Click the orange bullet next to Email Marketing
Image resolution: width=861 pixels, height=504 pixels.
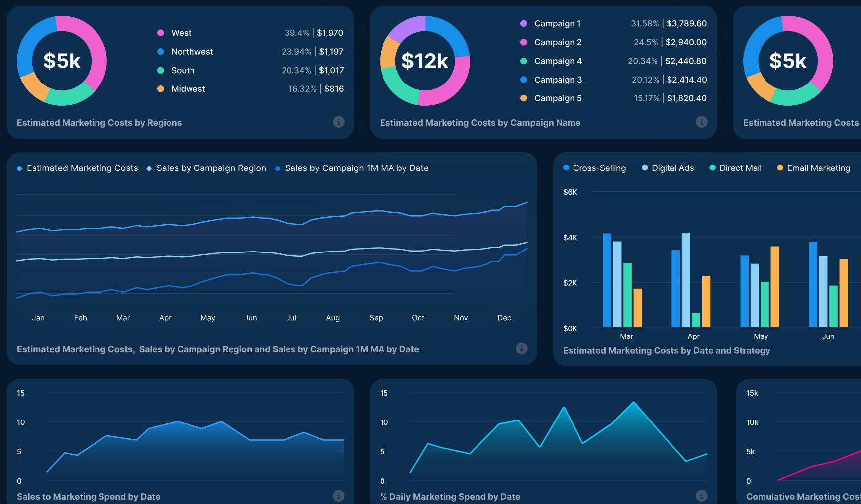point(780,168)
